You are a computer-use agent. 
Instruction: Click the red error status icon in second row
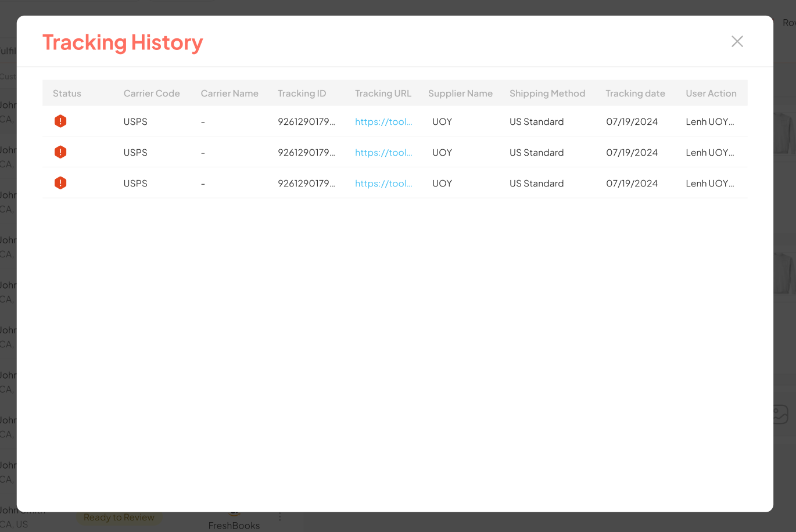tap(60, 152)
